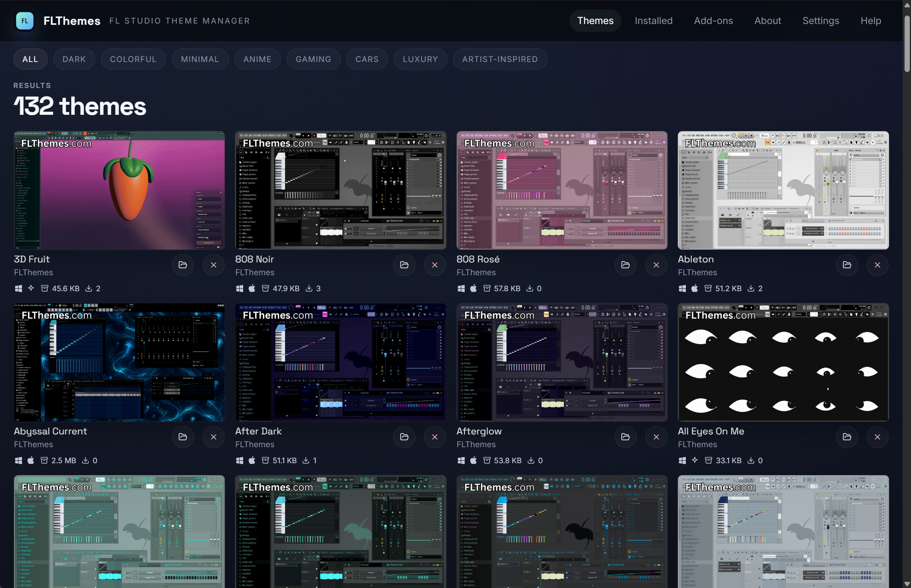
Task: Open folder icon for After Dark theme
Action: (x=404, y=437)
